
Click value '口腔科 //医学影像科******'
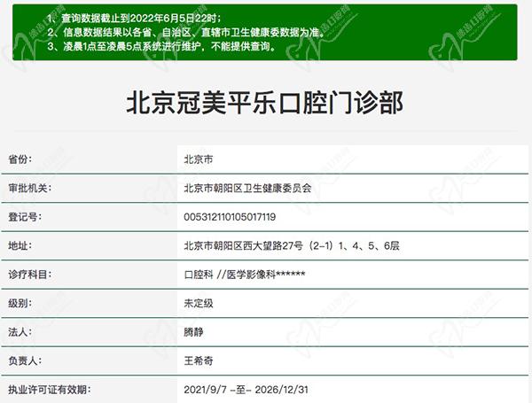click(245, 275)
